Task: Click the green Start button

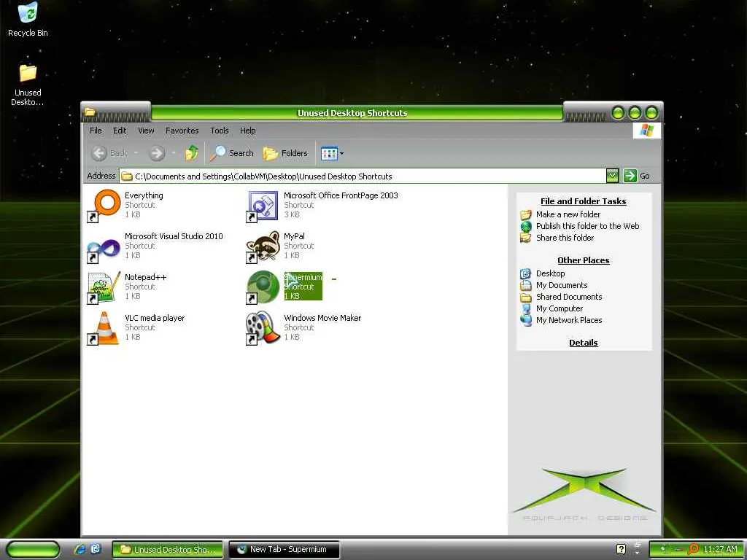Action: point(32,549)
